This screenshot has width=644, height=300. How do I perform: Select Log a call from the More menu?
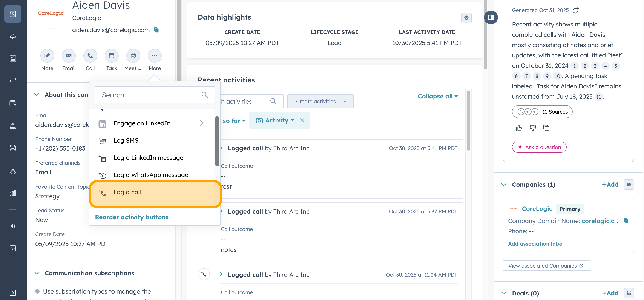coord(127,192)
